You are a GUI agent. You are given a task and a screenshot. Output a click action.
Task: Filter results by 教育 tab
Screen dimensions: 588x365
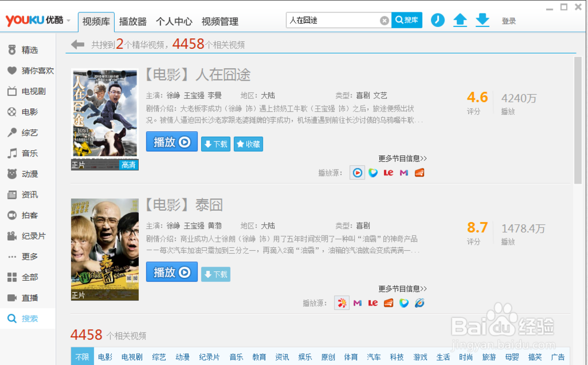point(259,357)
